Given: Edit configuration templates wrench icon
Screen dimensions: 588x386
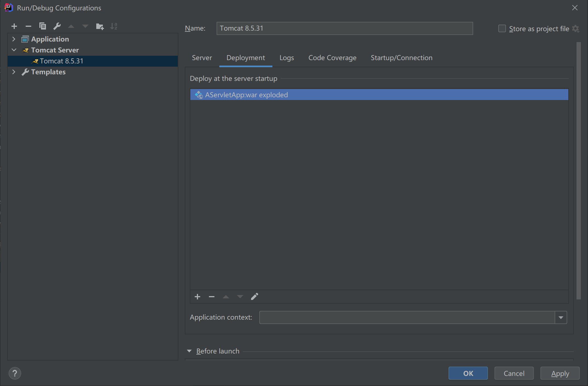Looking at the screenshot, I should tap(57, 26).
